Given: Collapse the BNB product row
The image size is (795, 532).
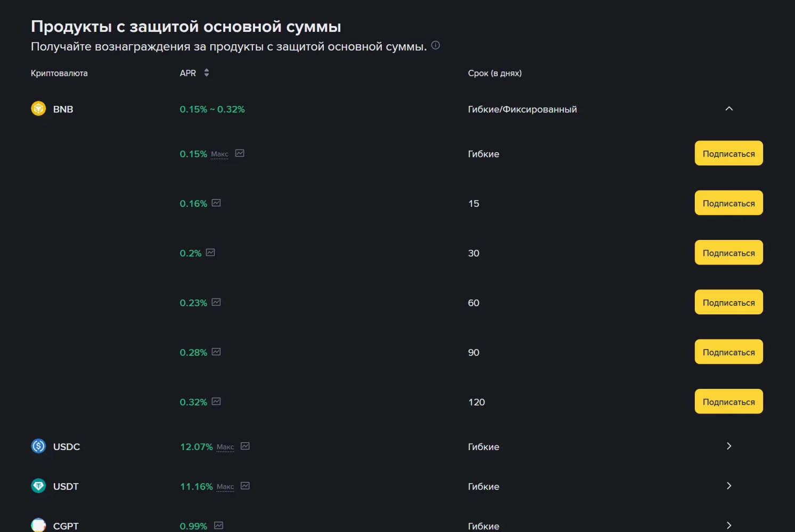Looking at the screenshot, I should pyautogui.click(x=729, y=109).
